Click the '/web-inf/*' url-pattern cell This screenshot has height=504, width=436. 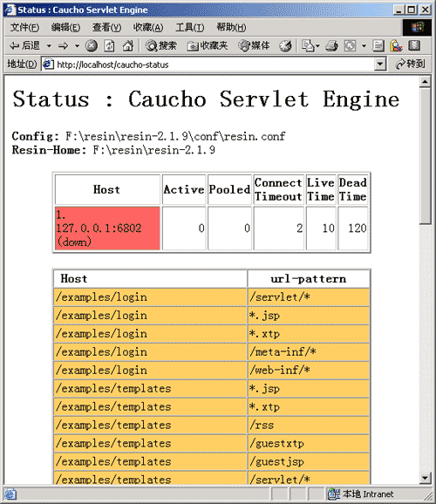click(309, 371)
